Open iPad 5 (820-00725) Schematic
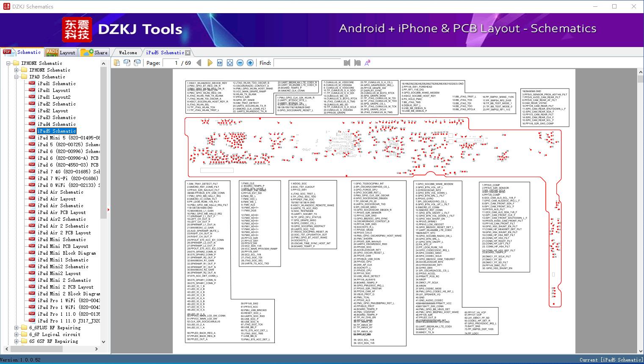The height and width of the screenshot is (364, 644). (69, 144)
